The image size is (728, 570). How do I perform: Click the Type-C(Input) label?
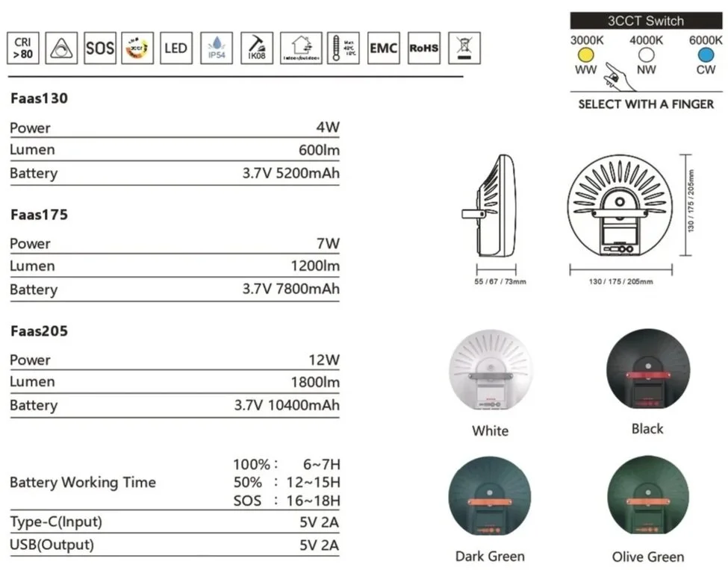pos(56,522)
